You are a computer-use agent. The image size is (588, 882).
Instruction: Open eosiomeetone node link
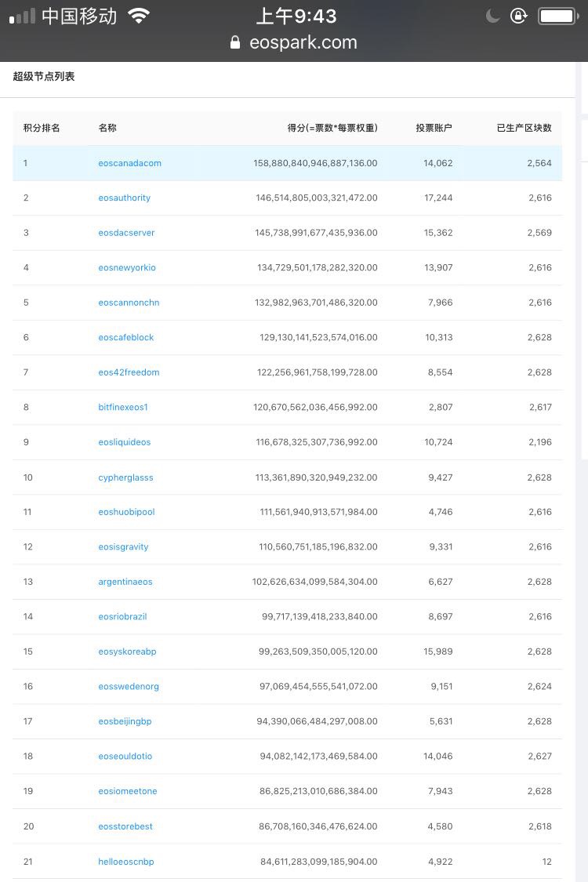127,791
